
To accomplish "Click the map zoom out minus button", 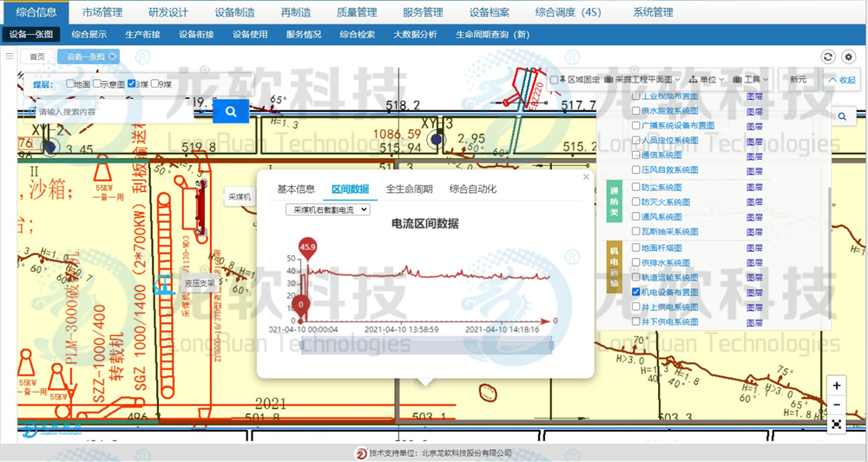I will point(836,405).
